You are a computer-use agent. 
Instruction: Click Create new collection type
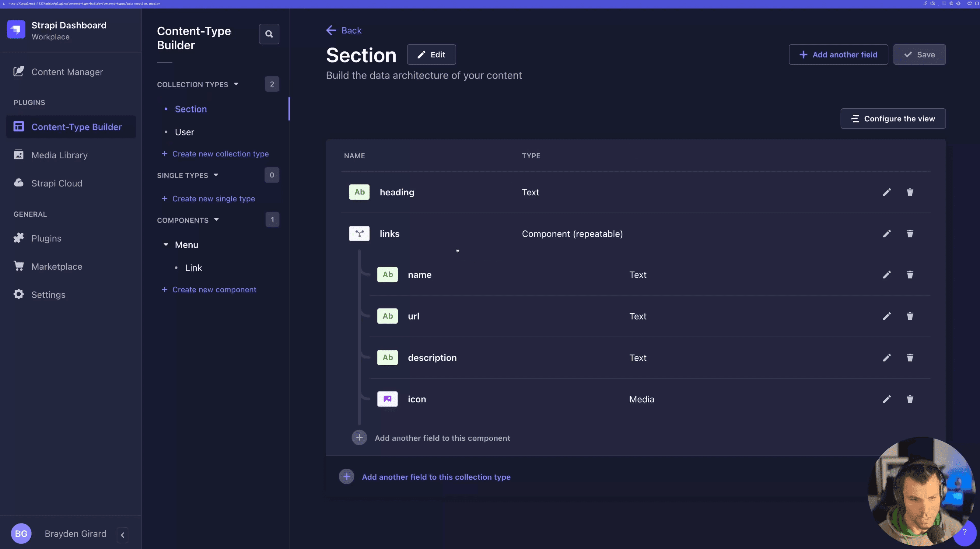(x=215, y=154)
